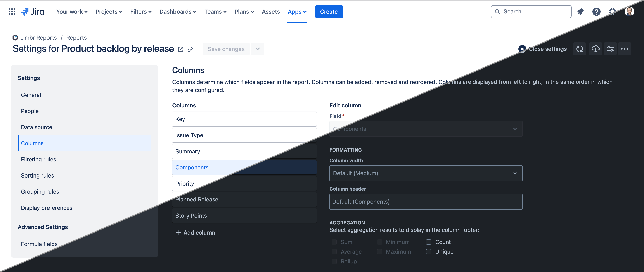Click the Close settings X icon

[x=522, y=49]
